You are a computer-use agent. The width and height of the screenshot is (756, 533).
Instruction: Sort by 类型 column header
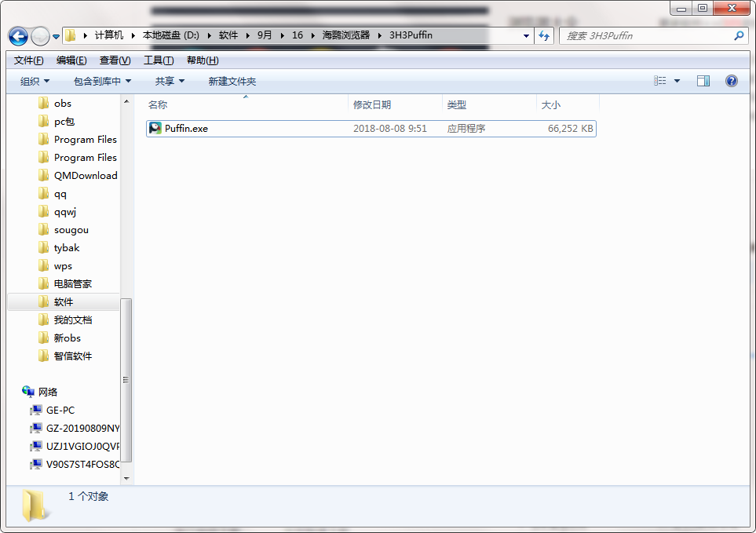tap(489, 104)
